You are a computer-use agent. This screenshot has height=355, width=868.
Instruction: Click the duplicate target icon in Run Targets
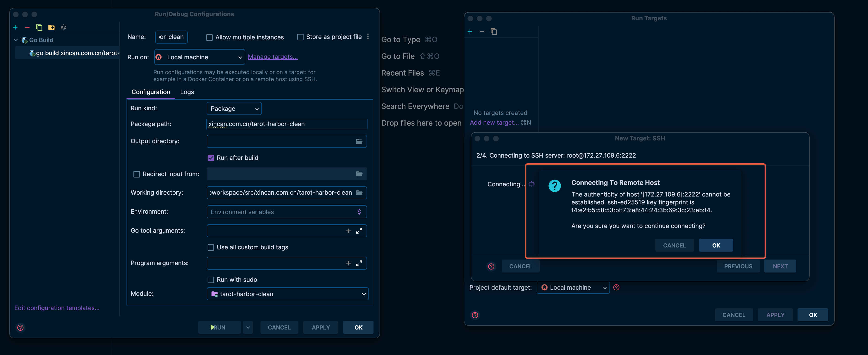[x=494, y=32]
